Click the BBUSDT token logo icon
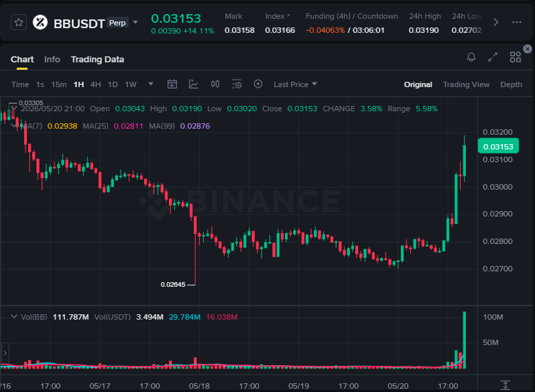Image resolution: width=535 pixels, height=392 pixels. click(40, 23)
